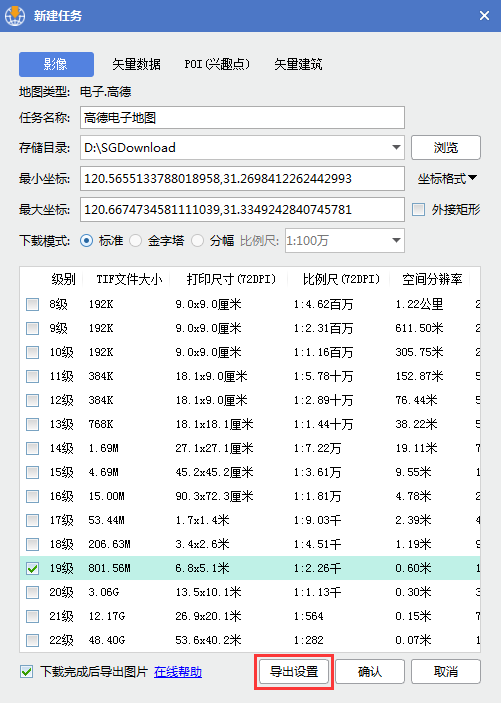
Task: Expand the 存储目录 dropdown arrow
Action: [396, 148]
